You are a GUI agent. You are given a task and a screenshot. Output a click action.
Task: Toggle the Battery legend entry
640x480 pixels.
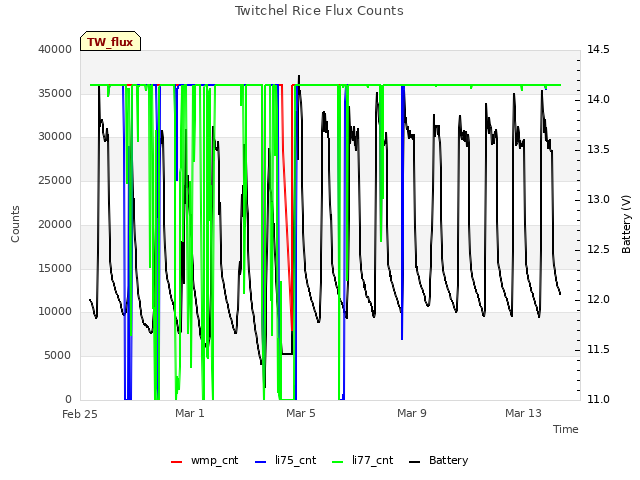point(439,460)
